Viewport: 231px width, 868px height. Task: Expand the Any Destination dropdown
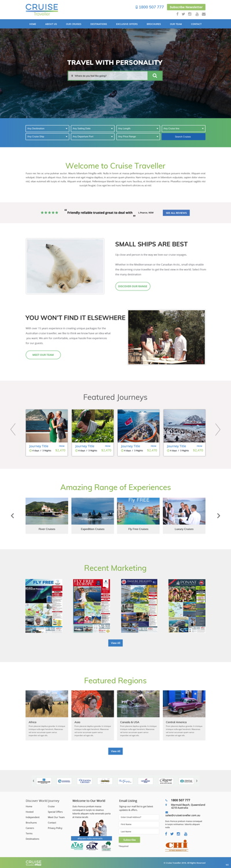click(x=47, y=128)
